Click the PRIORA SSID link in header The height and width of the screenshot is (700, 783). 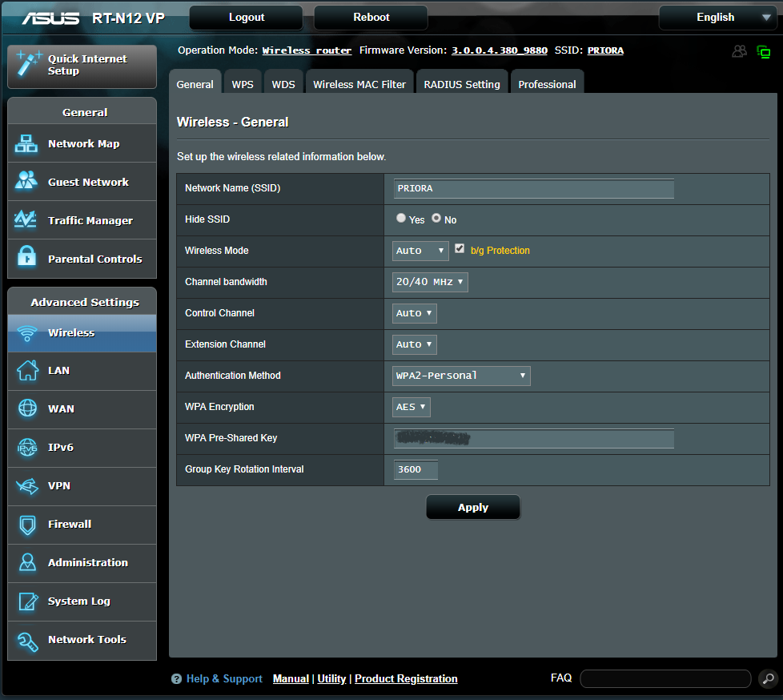605,50
